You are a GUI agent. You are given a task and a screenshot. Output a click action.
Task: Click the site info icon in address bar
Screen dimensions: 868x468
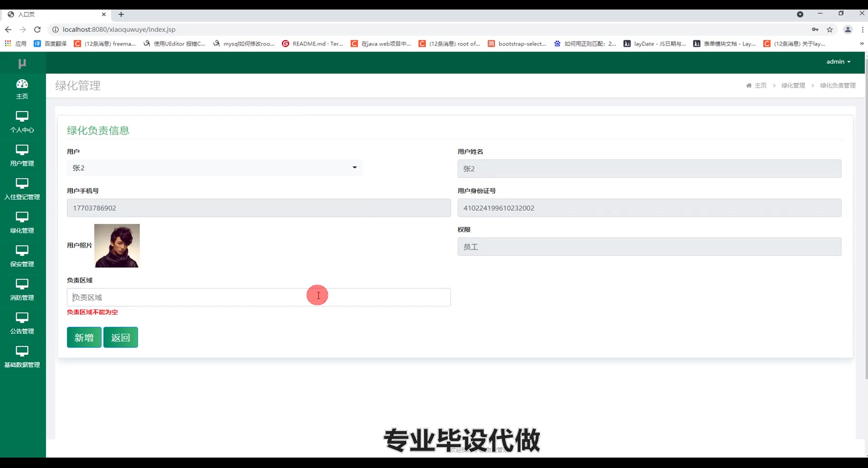55,30
